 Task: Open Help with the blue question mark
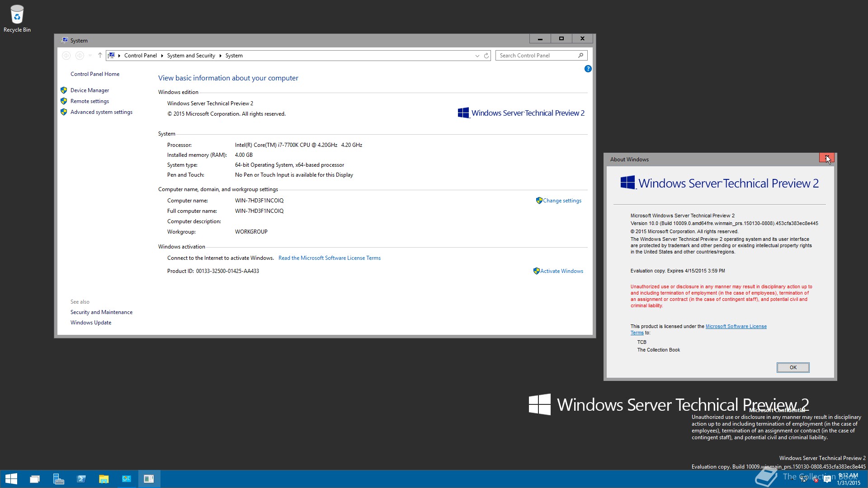588,69
